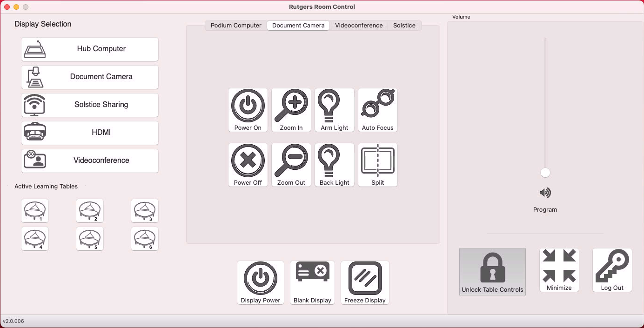Select the Solstice tab
The height and width of the screenshot is (328, 644).
404,26
